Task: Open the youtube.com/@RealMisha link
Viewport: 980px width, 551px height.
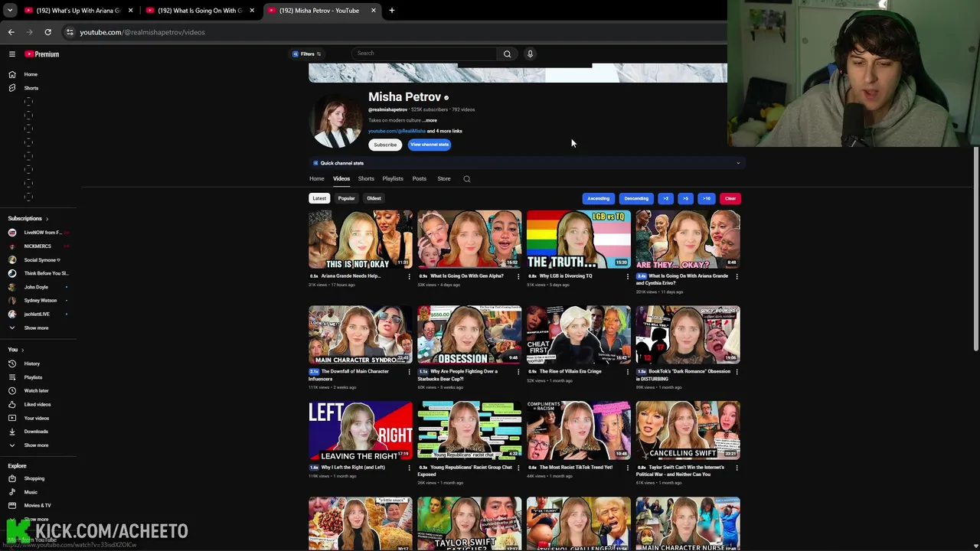Action: [x=397, y=131]
